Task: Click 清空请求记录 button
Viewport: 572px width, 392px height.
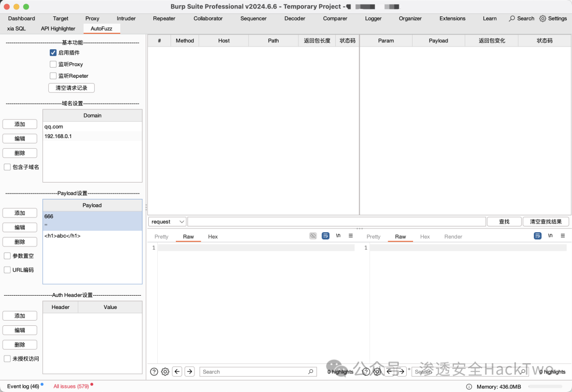Action: pos(71,88)
